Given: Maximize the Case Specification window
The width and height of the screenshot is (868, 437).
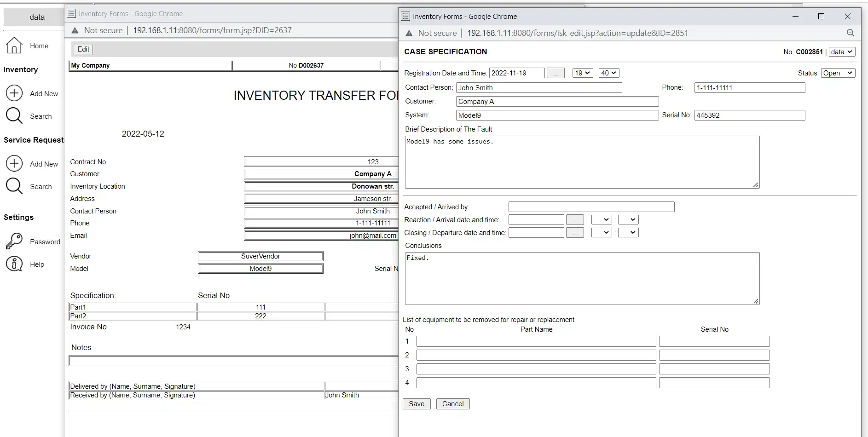Looking at the screenshot, I should click(x=821, y=17).
